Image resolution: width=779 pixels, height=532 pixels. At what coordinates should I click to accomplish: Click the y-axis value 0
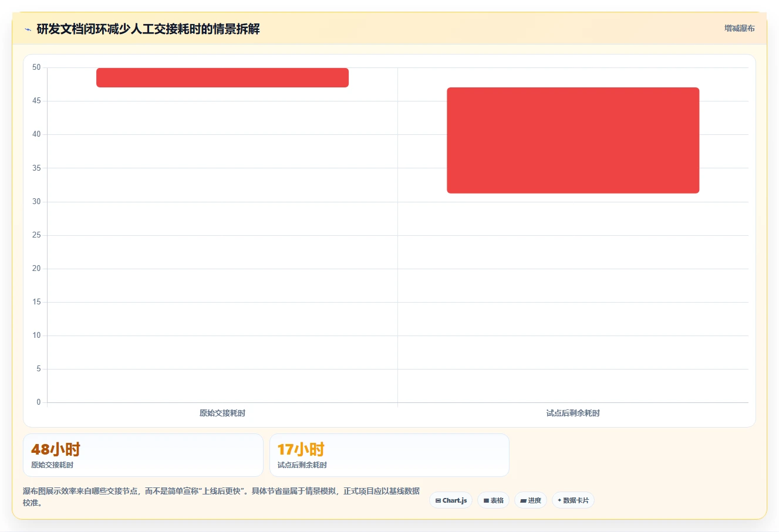point(39,402)
